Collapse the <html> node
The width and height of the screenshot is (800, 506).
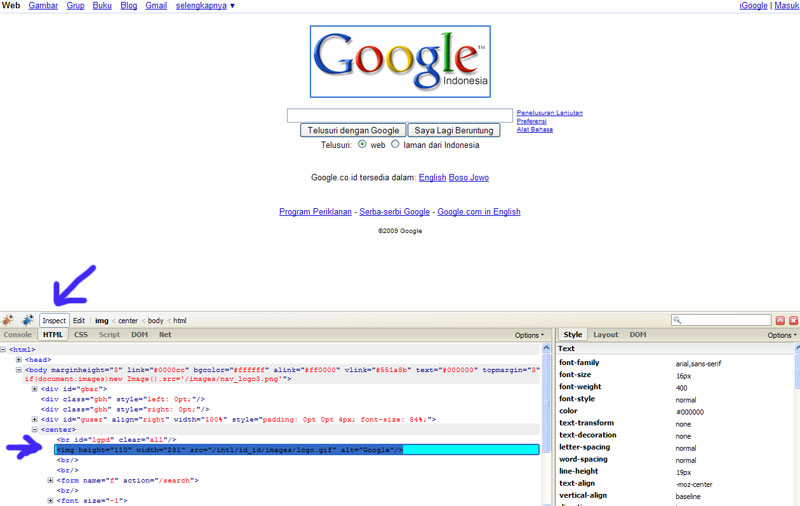3,349
